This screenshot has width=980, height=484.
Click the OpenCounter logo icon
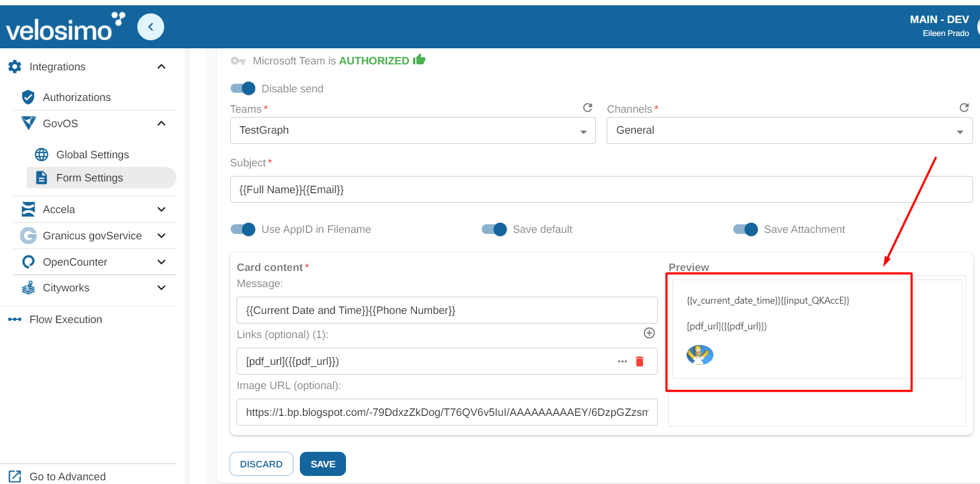coord(28,262)
